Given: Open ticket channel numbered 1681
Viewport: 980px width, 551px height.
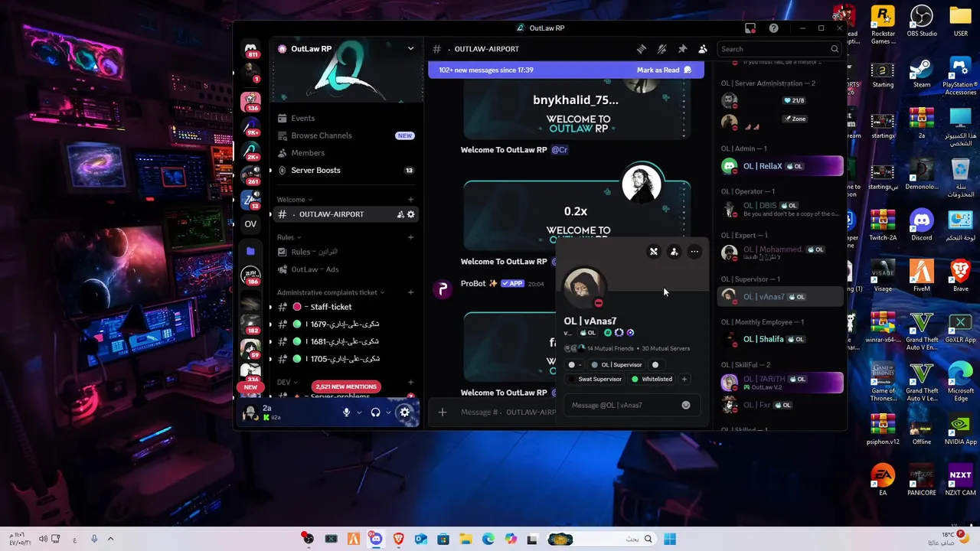Looking at the screenshot, I should pos(345,341).
